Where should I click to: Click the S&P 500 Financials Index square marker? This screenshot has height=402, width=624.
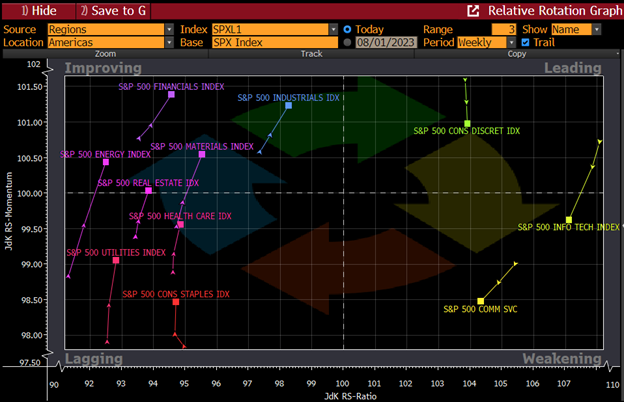[172, 94]
